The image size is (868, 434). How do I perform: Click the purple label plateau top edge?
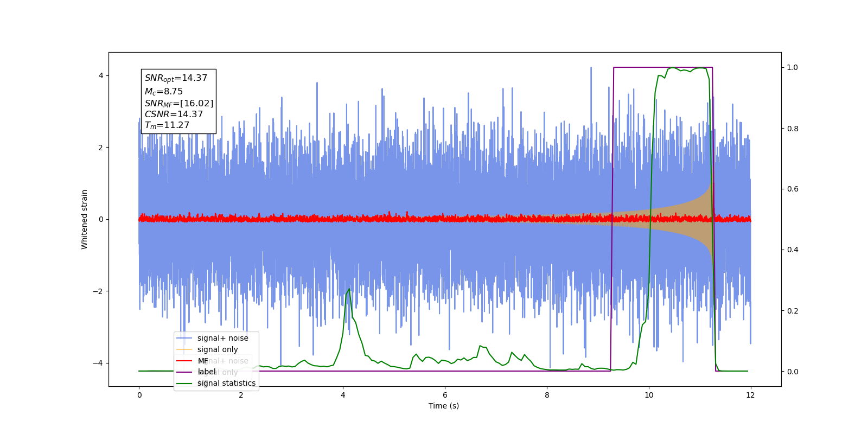click(663, 67)
